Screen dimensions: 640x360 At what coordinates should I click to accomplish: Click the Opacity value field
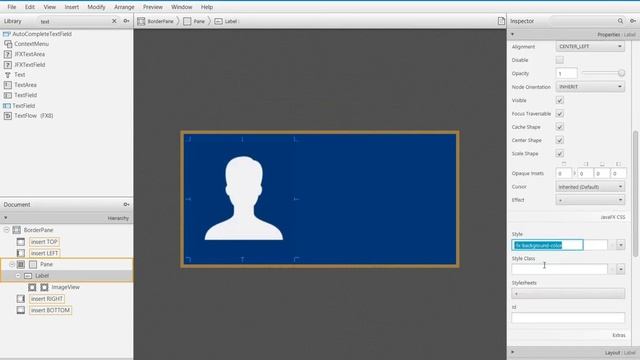567,73
